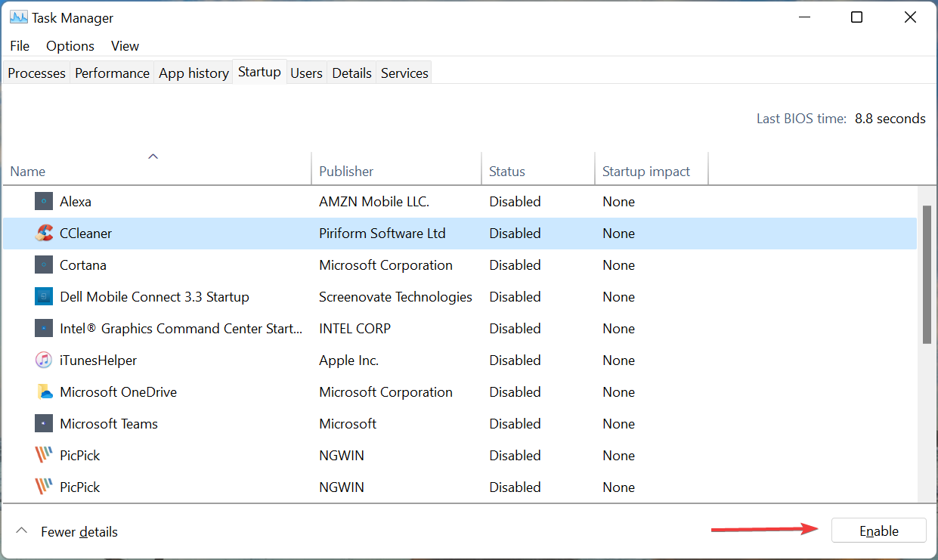Open the View menu
The image size is (938, 560).
click(x=124, y=46)
